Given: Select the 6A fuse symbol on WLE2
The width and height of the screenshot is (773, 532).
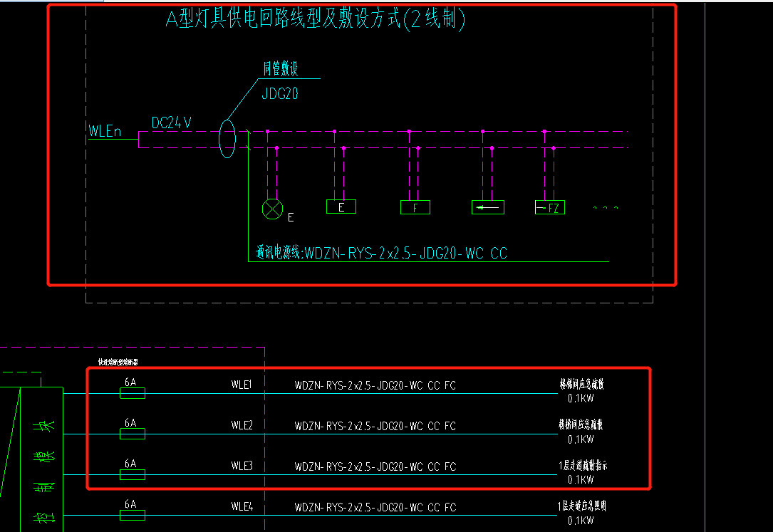Looking at the screenshot, I should click(133, 434).
